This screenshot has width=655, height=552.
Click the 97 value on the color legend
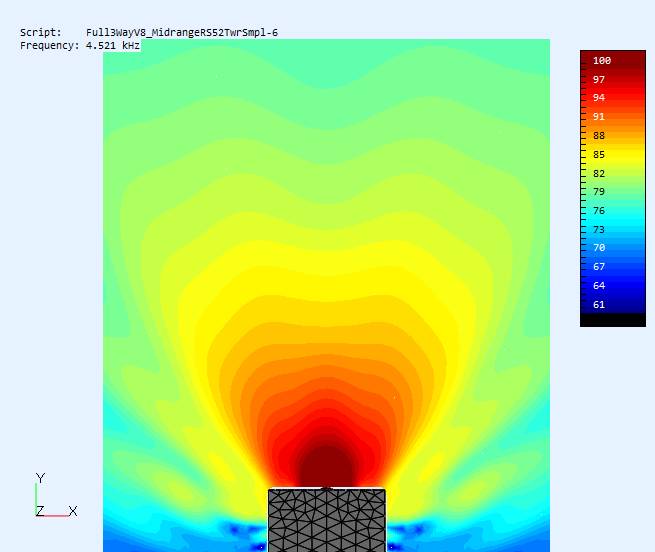[x=599, y=79]
